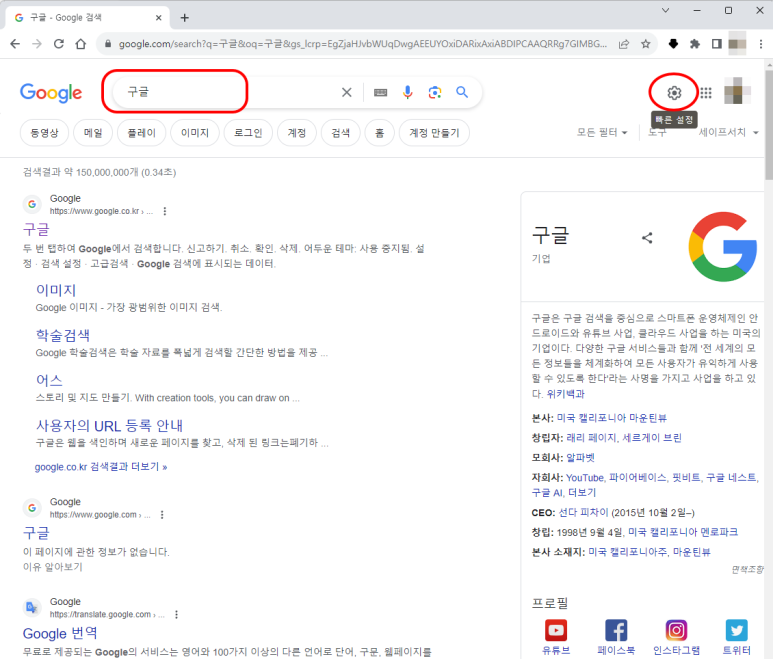
Task: Open the 면책조항 disclaimer link
Action: pos(747,570)
